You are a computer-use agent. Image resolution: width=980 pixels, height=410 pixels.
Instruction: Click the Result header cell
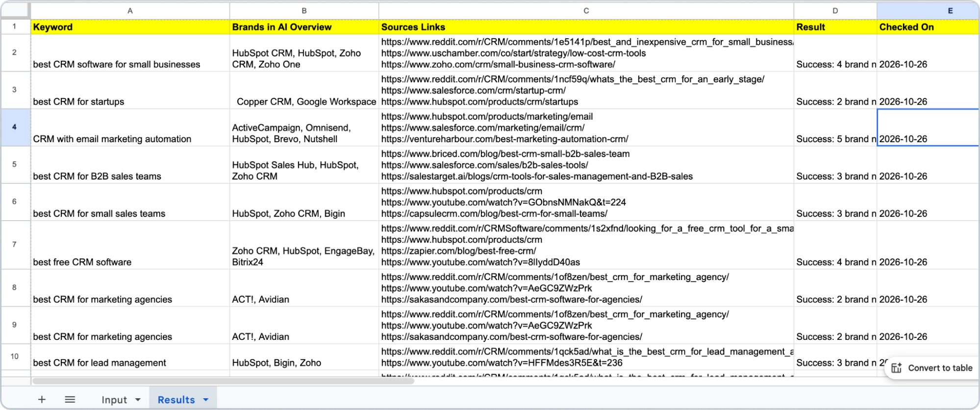point(835,27)
